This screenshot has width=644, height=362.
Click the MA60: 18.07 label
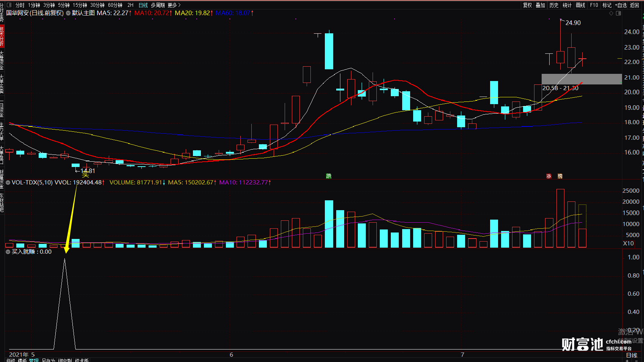[x=234, y=13]
